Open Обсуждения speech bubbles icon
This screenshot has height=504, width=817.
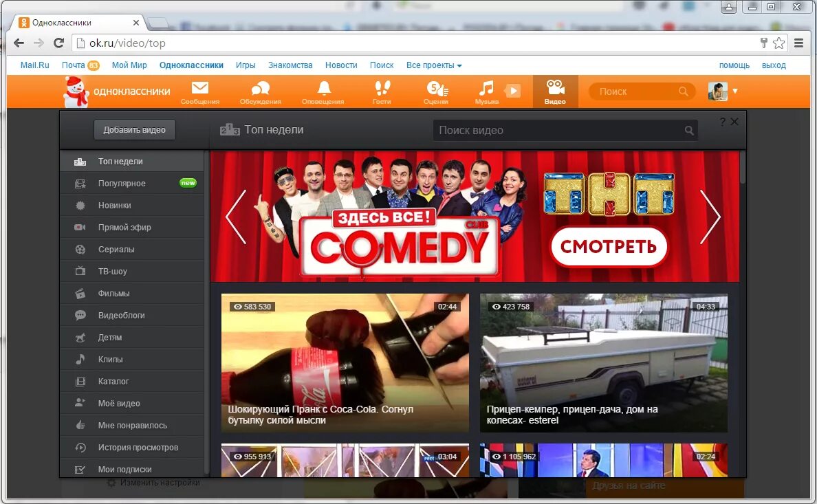[261, 92]
